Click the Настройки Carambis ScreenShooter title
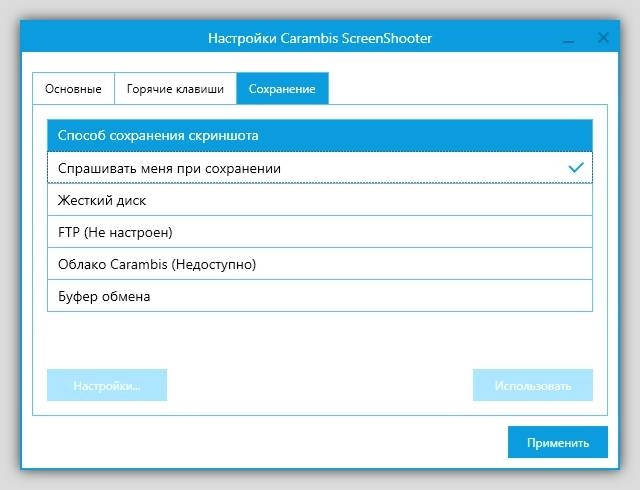640x490 pixels. coord(320,38)
